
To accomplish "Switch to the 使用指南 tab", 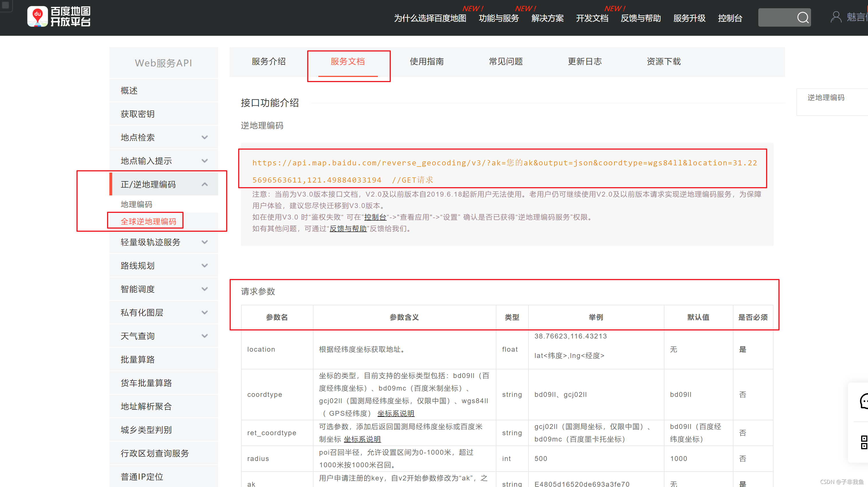I will point(427,62).
